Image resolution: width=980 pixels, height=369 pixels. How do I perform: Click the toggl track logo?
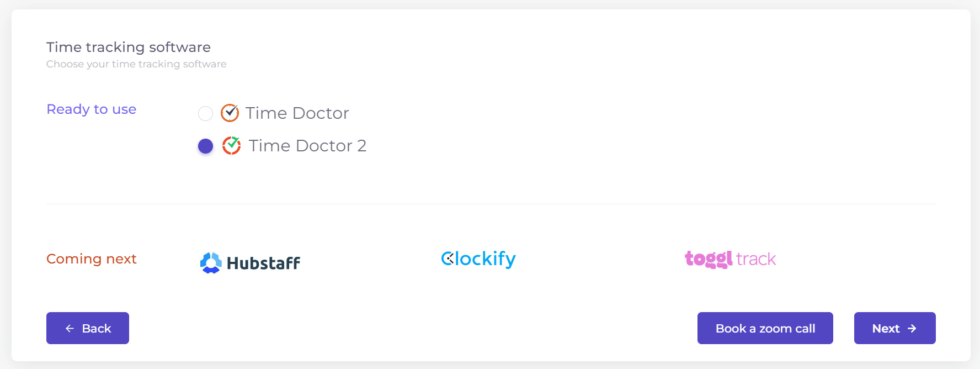(x=729, y=259)
